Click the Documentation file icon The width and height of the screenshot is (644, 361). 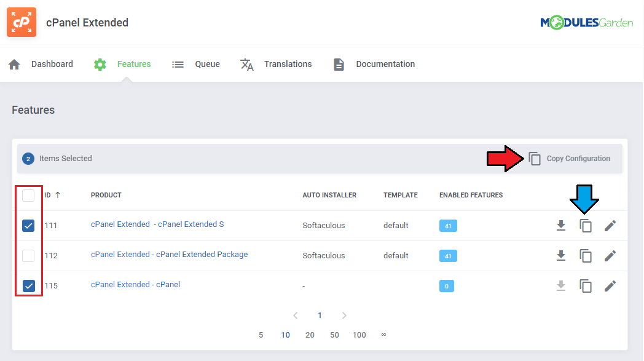click(339, 65)
